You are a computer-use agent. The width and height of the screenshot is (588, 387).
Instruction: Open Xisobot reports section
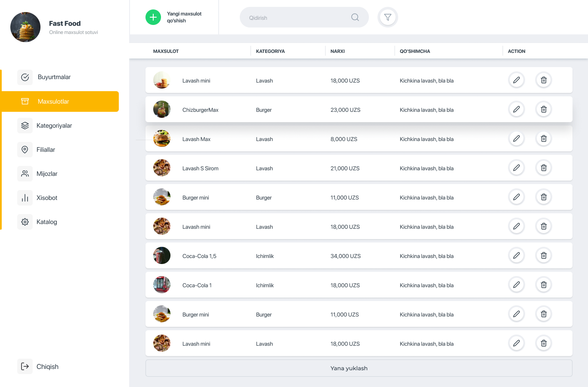tap(46, 198)
